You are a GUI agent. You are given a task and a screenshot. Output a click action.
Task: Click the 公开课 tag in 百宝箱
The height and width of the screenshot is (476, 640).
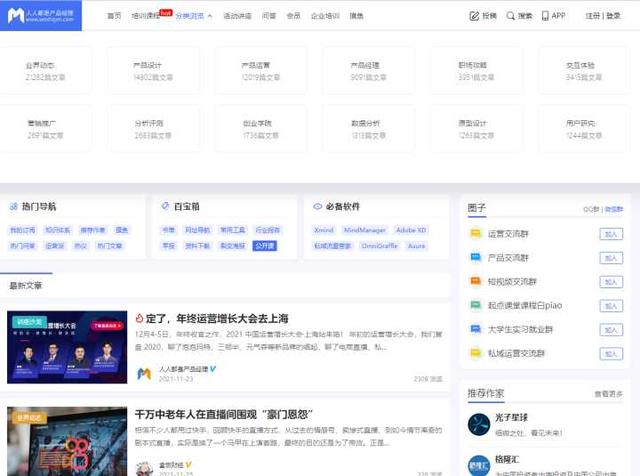[264, 245]
